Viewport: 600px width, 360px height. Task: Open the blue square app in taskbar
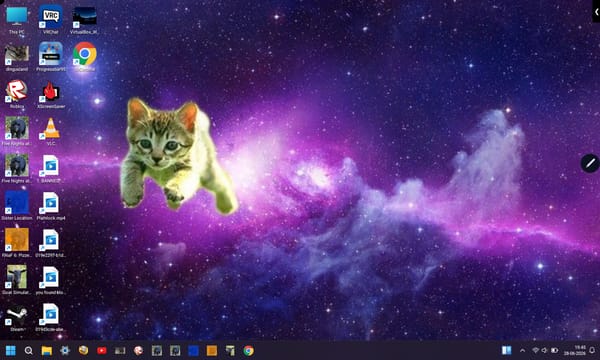(x=194, y=350)
